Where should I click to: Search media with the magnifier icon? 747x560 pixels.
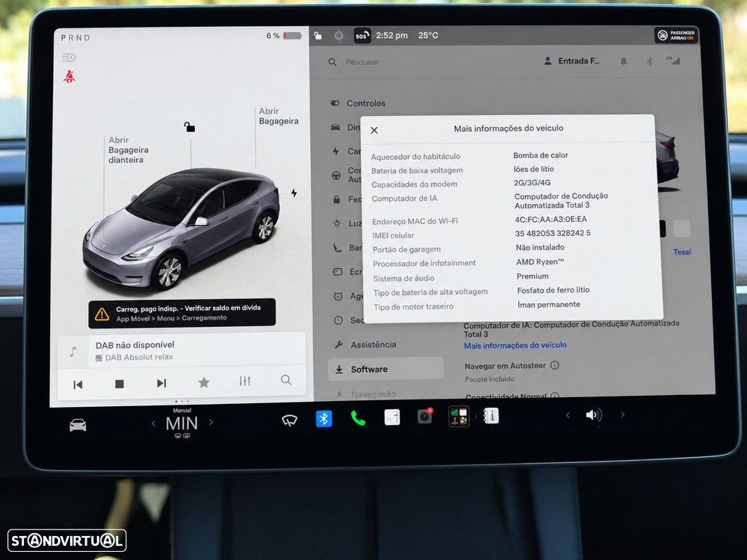[x=286, y=379]
